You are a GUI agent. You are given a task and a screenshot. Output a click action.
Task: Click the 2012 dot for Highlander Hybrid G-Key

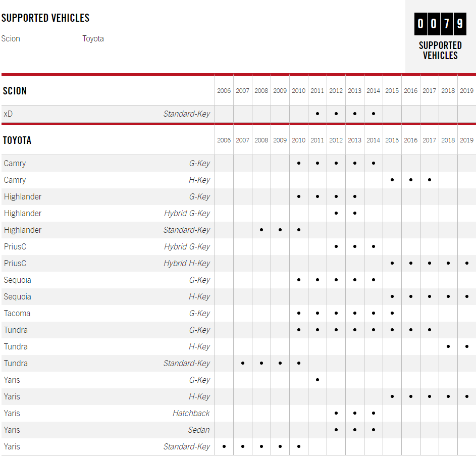coord(336,213)
